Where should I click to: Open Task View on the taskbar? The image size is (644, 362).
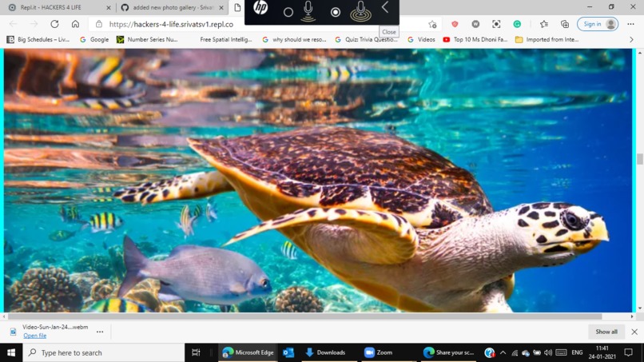(x=196, y=352)
